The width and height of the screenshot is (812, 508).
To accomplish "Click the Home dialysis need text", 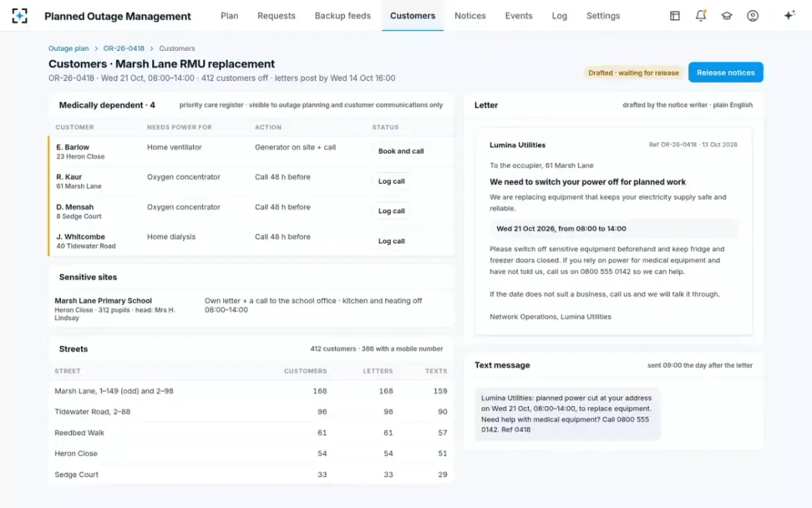I will (x=171, y=236).
